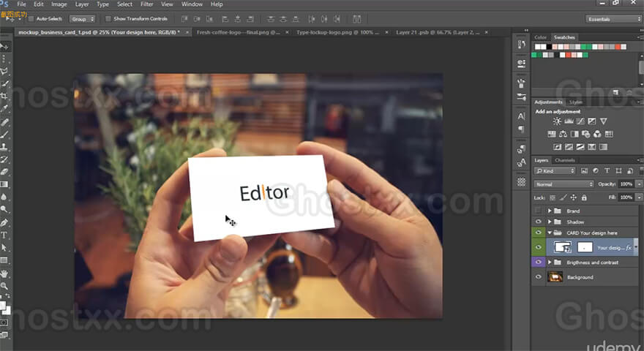Hide the Background layer
This screenshot has width=644, height=351.
pos(538,277)
